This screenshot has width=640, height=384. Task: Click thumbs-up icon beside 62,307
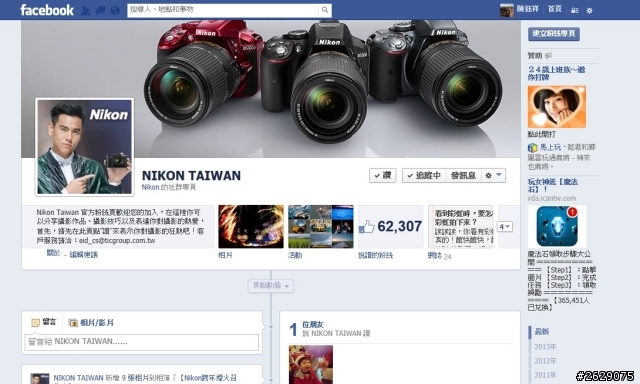(367, 227)
